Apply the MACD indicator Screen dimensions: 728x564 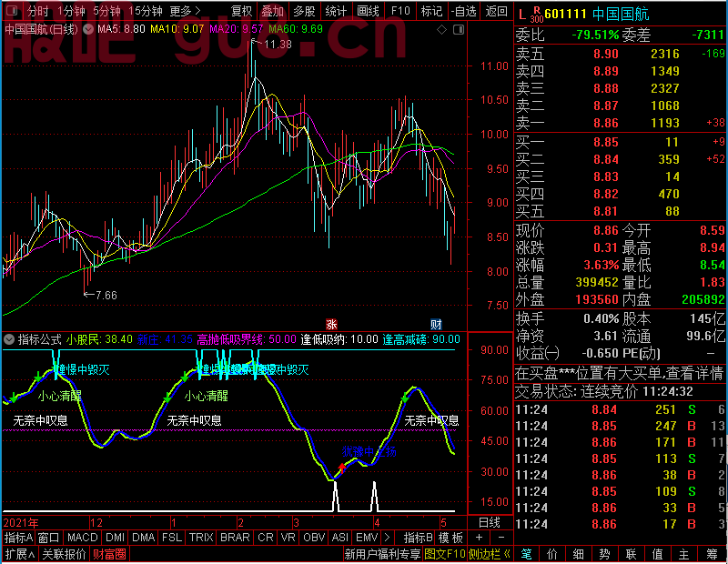tap(83, 538)
